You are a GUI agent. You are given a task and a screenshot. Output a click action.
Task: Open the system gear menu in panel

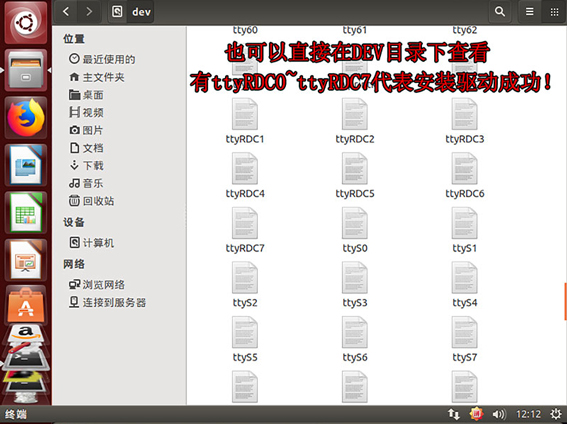point(556,414)
